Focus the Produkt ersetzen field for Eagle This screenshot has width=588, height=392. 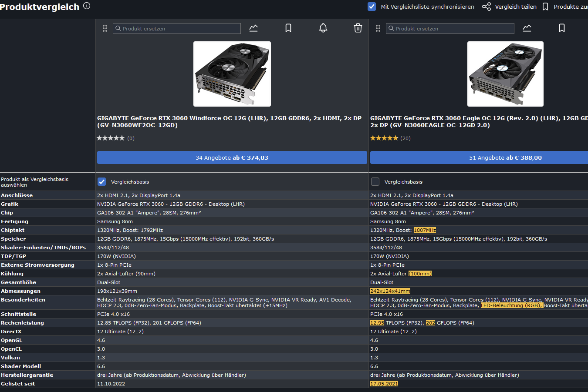tap(450, 28)
